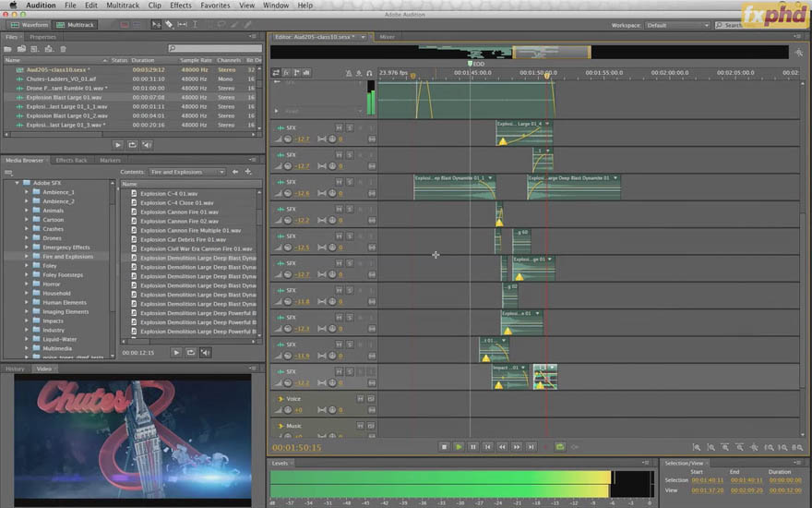Select the Move tool in the toolbar
Viewport: 812px width, 508px height.
(156, 24)
